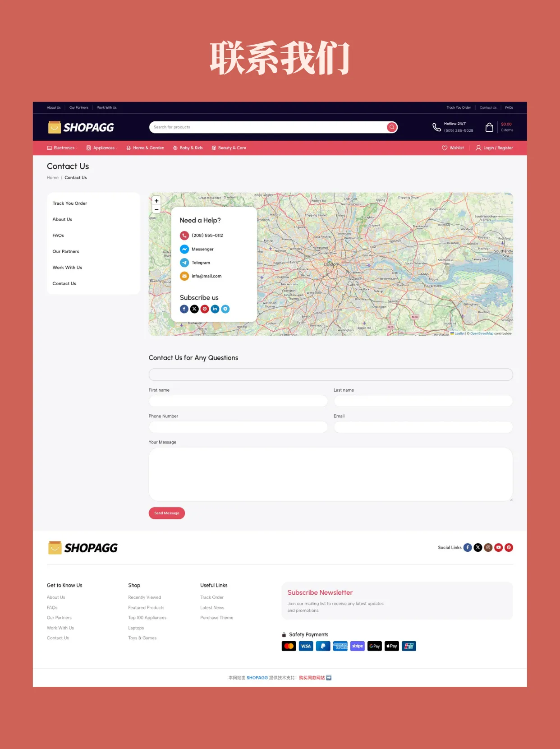
Task: Click Telegram icon in help card
Action: pos(184,263)
